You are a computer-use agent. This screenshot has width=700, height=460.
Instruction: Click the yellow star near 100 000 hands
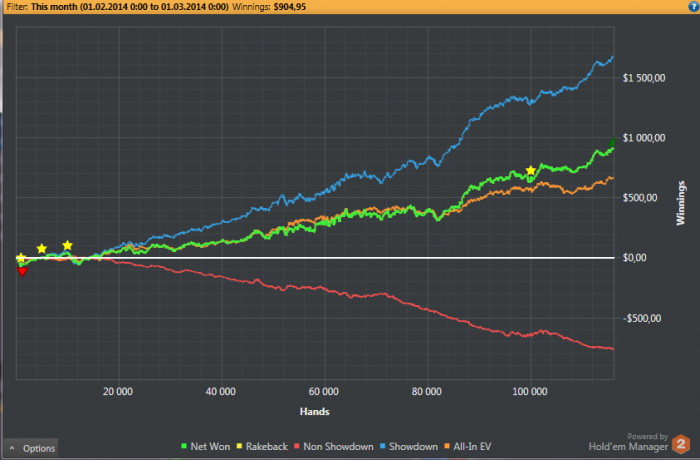(x=530, y=171)
